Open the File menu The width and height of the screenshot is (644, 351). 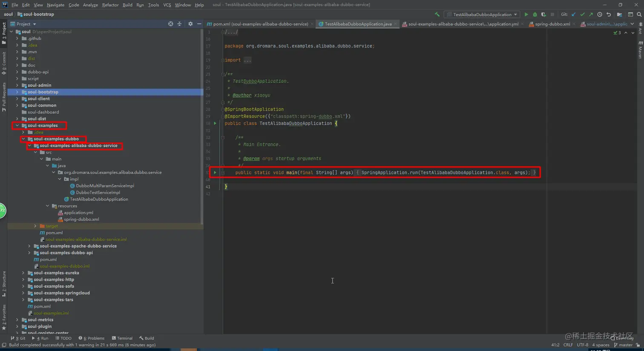coord(15,5)
